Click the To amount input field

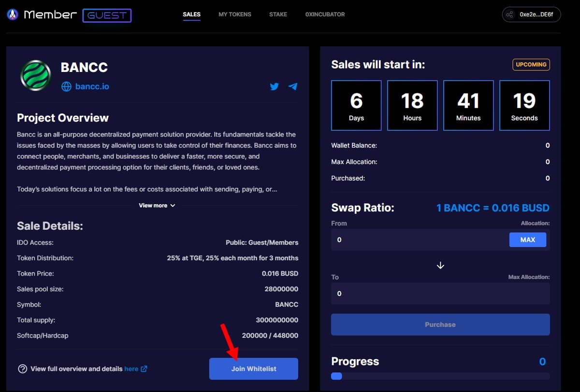coord(440,294)
